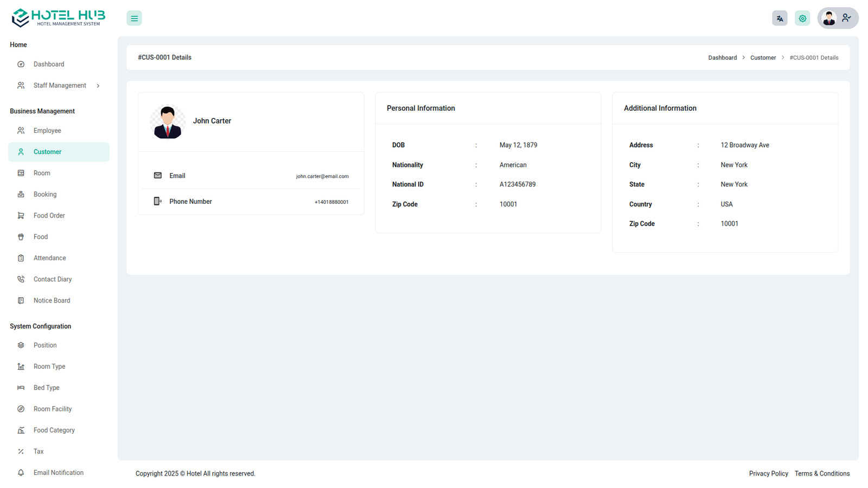
Task: Open the language translation icon
Action: click(780, 18)
